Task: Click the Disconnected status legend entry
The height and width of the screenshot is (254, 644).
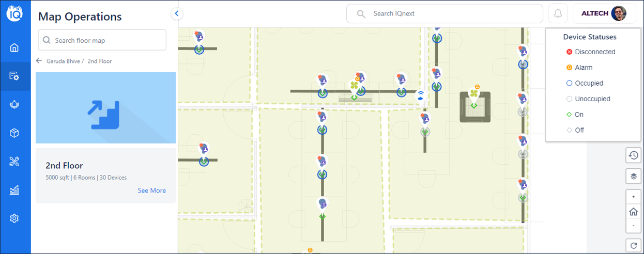Action: (x=590, y=52)
